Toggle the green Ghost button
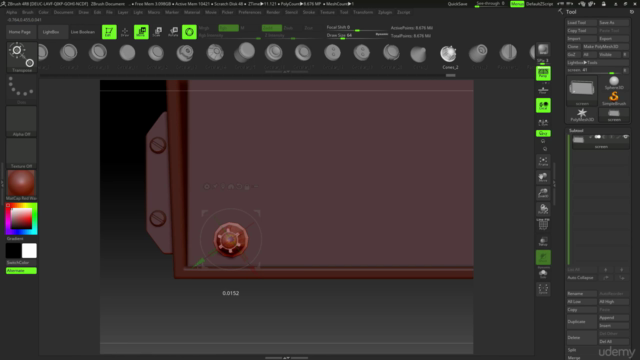 [543, 257]
